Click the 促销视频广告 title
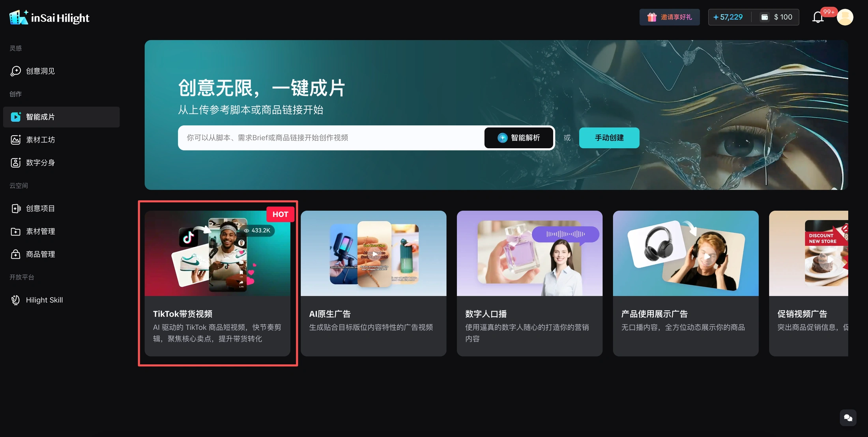The height and width of the screenshot is (437, 868). [802, 314]
